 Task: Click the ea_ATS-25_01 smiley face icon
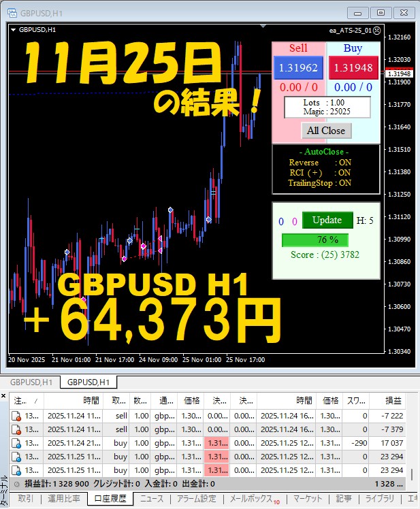point(376,31)
